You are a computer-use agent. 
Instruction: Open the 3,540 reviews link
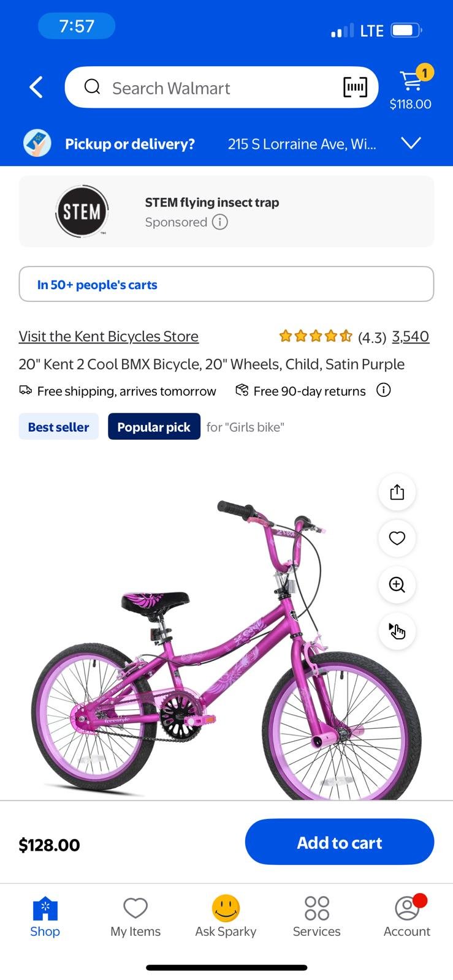point(411,336)
